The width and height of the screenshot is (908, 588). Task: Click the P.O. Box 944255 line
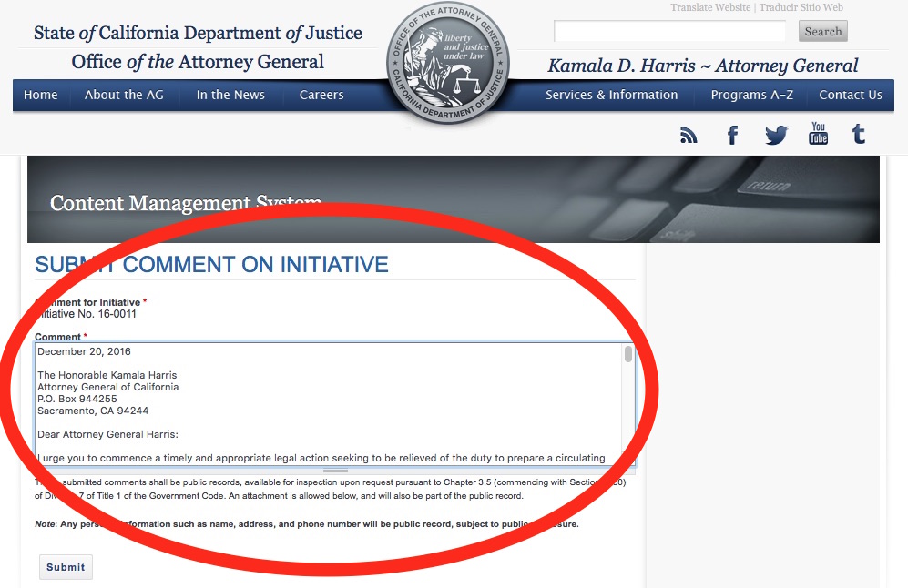tap(77, 399)
